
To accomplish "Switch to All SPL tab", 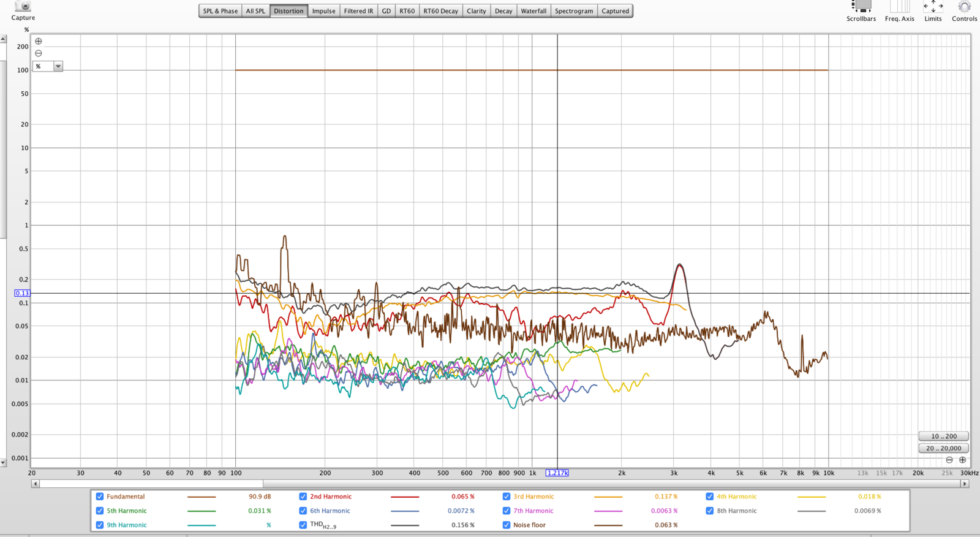I will click(x=255, y=11).
